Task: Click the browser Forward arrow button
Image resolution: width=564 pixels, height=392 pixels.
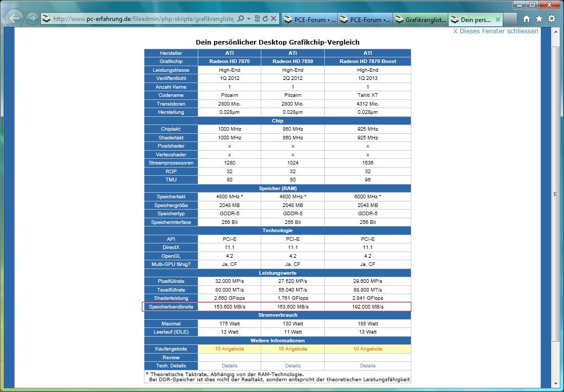Action: [x=32, y=19]
